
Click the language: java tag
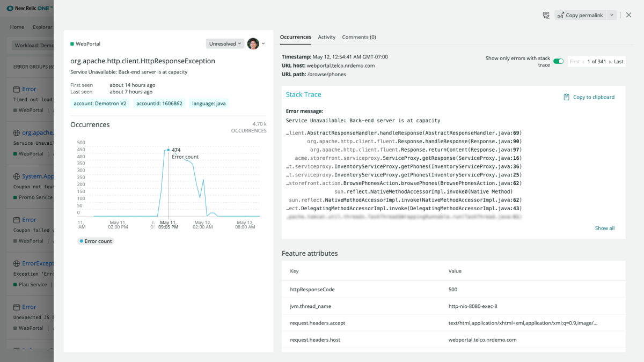209,104
